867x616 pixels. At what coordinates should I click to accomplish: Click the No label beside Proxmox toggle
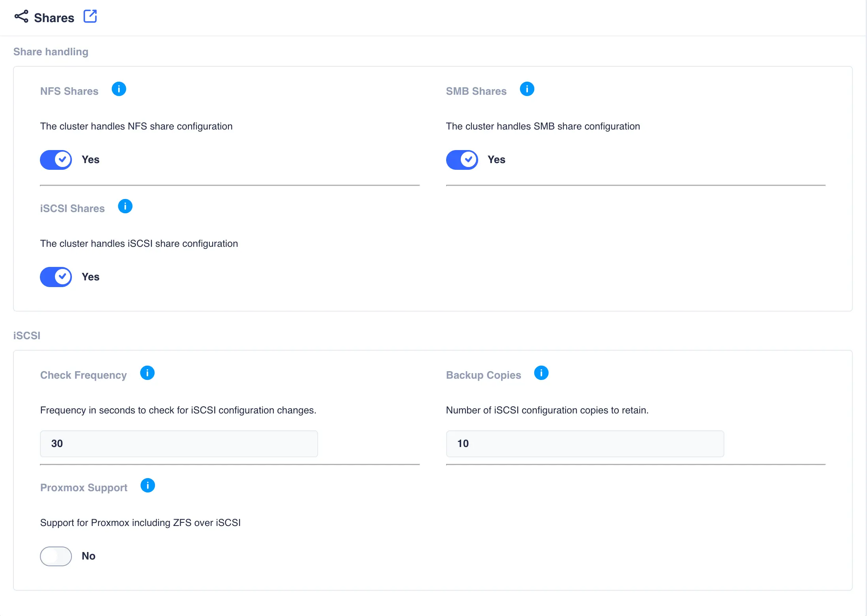point(89,556)
